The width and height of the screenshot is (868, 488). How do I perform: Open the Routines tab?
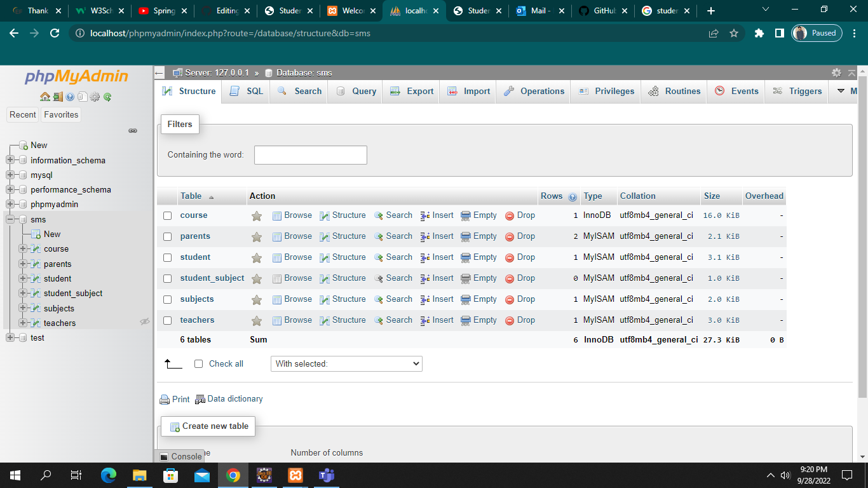point(674,91)
